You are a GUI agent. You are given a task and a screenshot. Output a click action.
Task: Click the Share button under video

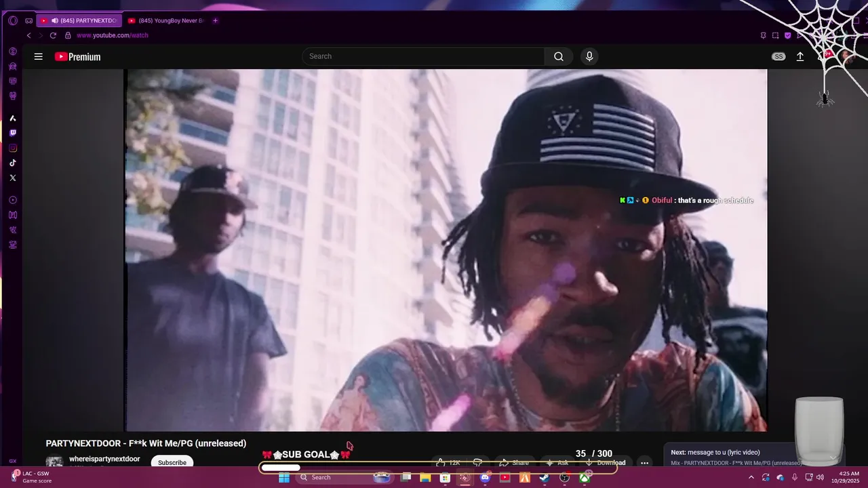[x=513, y=462]
